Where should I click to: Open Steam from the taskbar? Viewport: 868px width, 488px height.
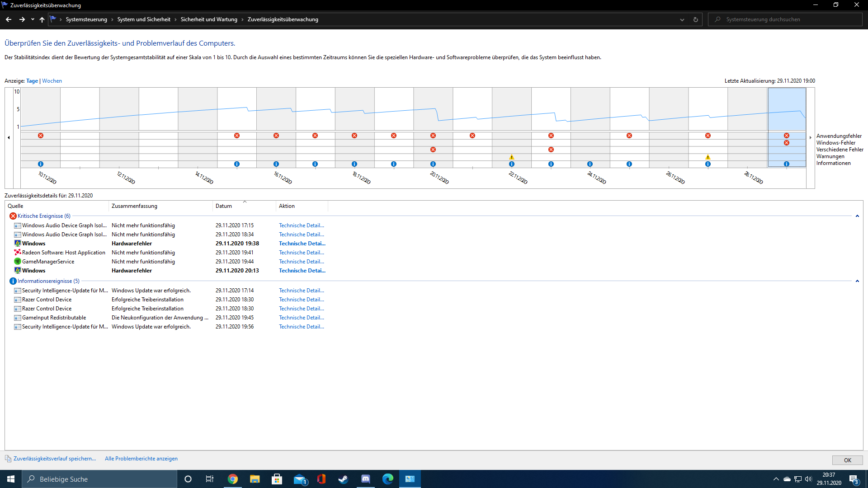point(343,479)
